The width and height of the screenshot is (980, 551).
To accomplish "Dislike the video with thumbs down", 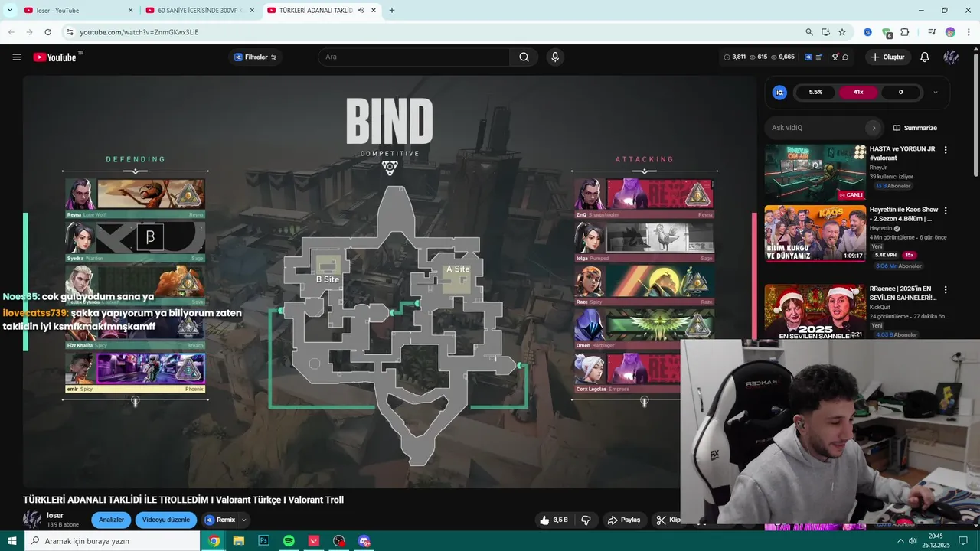I will coord(586,520).
